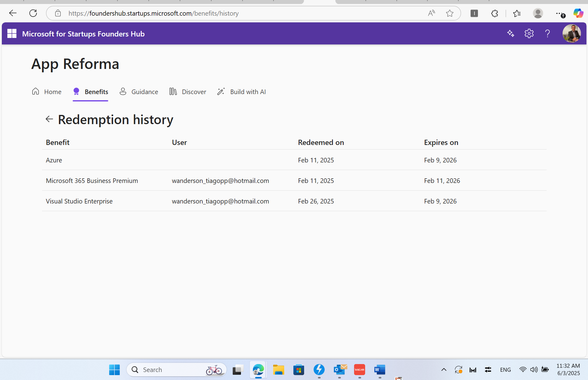
Task: Open the blue lightning bolt app on the taskbar
Action: click(x=319, y=370)
